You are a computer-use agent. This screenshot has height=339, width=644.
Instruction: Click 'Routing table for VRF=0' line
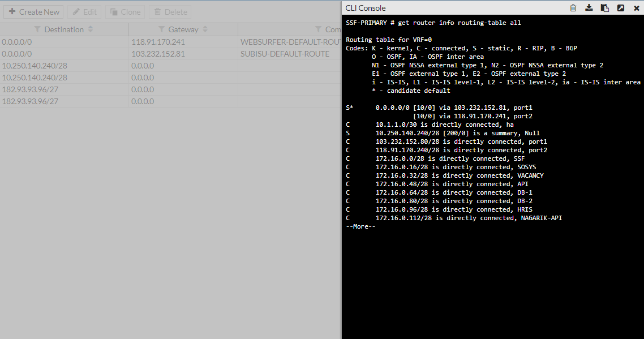tap(389, 40)
